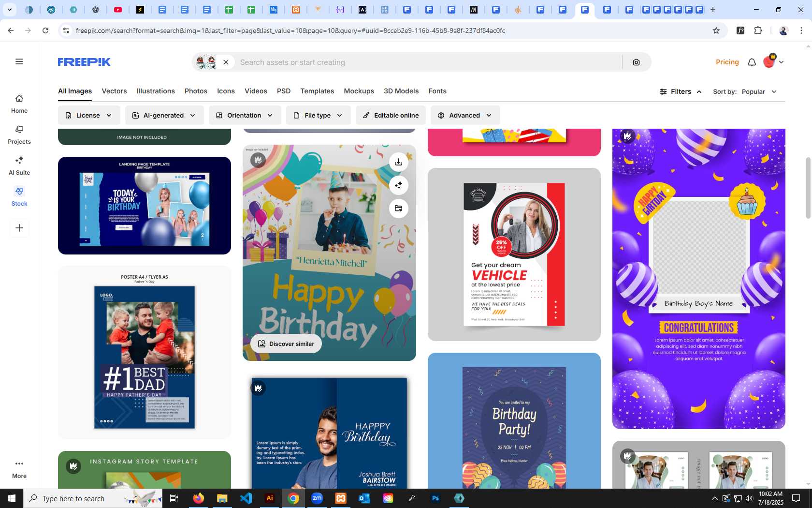Screen dimensions: 812x508
Task: Click camera search-by-image icon
Action: (x=636, y=62)
